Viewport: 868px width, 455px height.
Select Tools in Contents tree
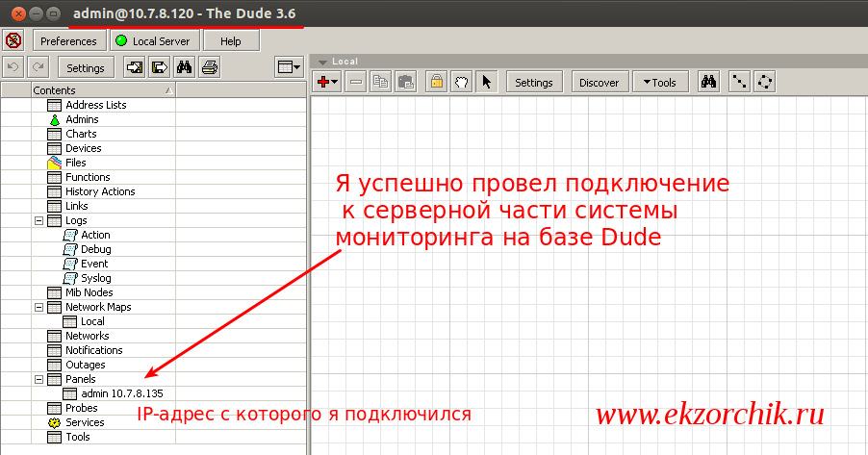[78, 436]
